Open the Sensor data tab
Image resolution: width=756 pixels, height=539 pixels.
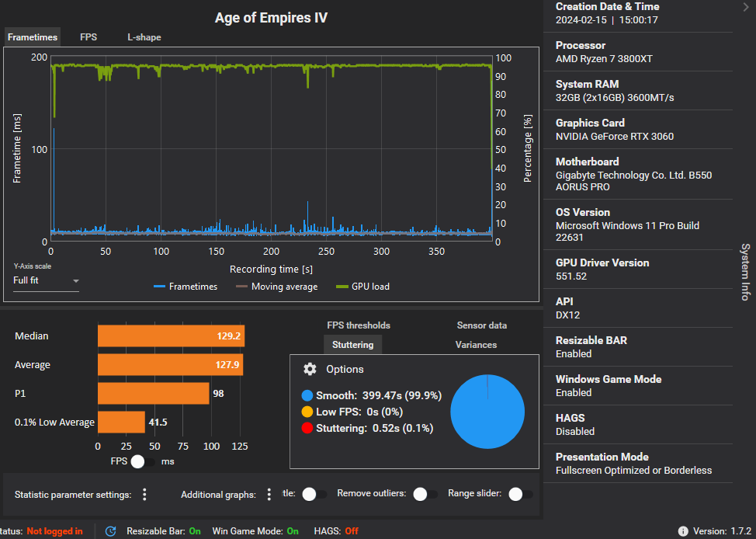pos(482,325)
